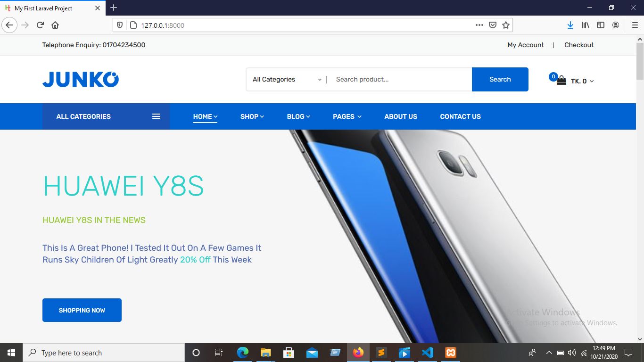Open Visual Studio Code from taskbar
The height and width of the screenshot is (362, 644).
[x=428, y=353]
